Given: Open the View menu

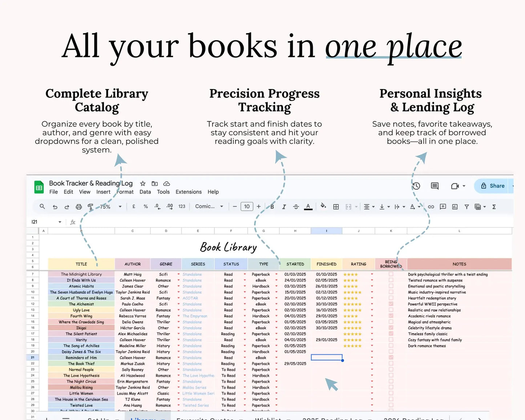Looking at the screenshot, I should pos(85,192).
